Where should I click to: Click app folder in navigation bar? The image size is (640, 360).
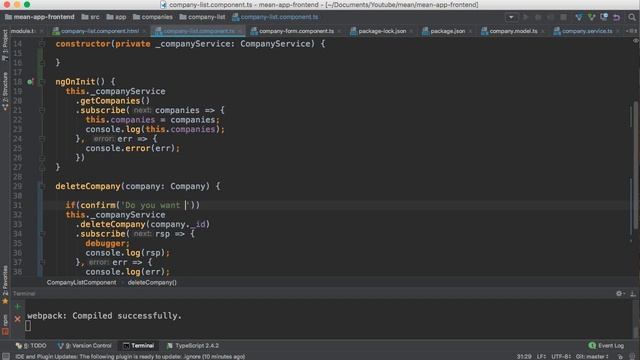click(116, 17)
